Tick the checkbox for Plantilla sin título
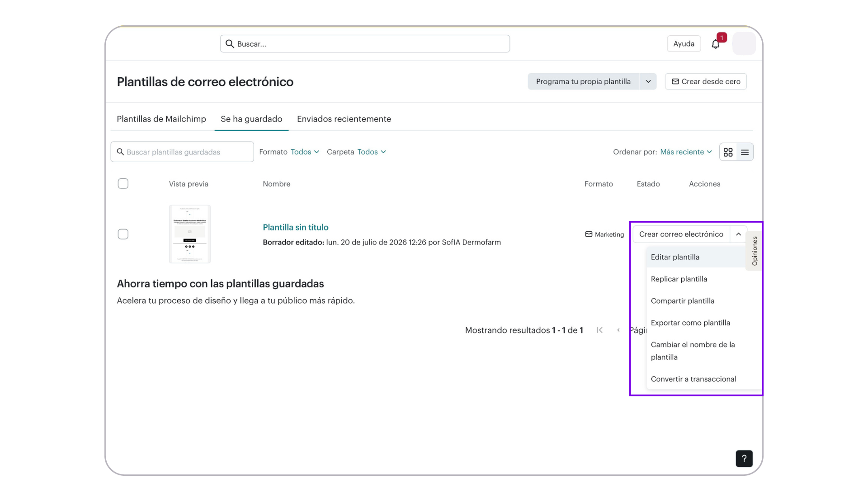 pos(123,234)
